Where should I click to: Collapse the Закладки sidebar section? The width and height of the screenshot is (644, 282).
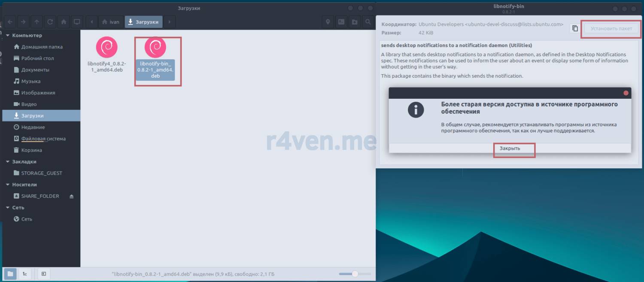(8, 162)
